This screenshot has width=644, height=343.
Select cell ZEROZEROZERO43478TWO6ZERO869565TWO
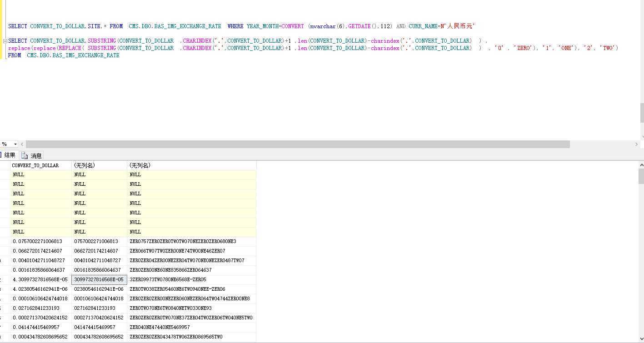click(x=191, y=337)
